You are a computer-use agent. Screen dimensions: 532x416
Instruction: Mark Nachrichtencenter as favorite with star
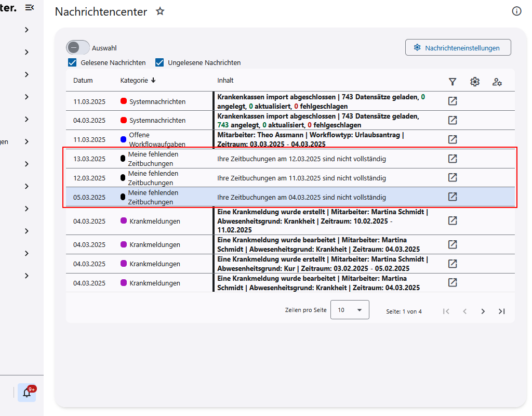(x=160, y=11)
